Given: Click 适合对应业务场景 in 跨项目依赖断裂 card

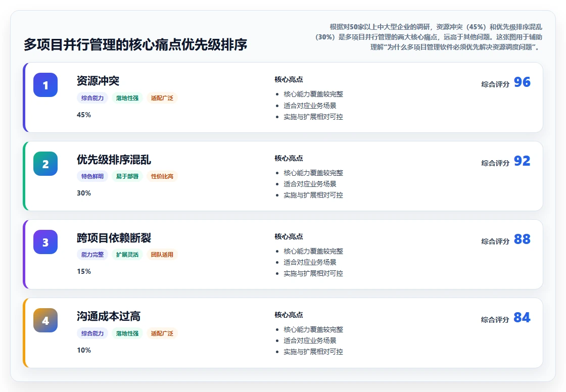Looking at the screenshot, I should [x=310, y=262].
